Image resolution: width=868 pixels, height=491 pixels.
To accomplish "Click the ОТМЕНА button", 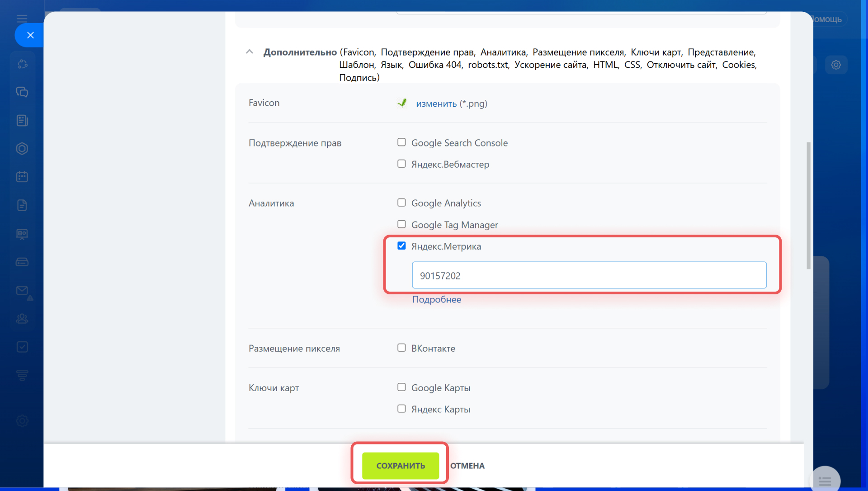I will [467, 466].
